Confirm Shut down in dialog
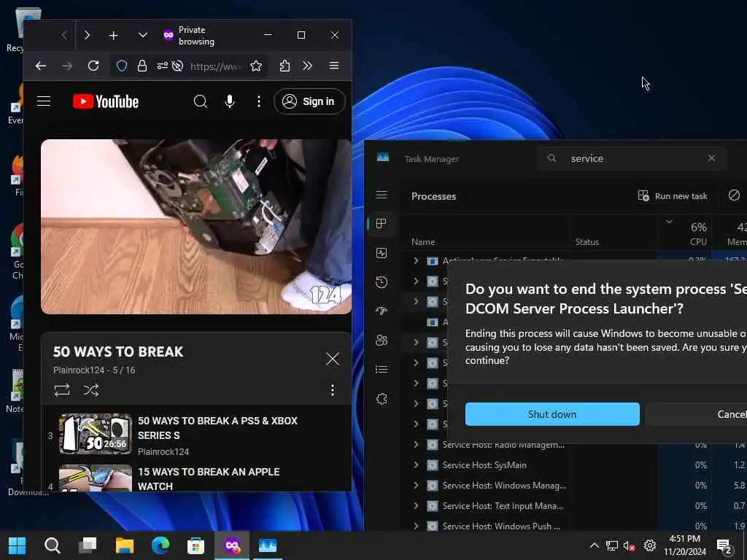Image resolution: width=747 pixels, height=560 pixels. tap(552, 414)
